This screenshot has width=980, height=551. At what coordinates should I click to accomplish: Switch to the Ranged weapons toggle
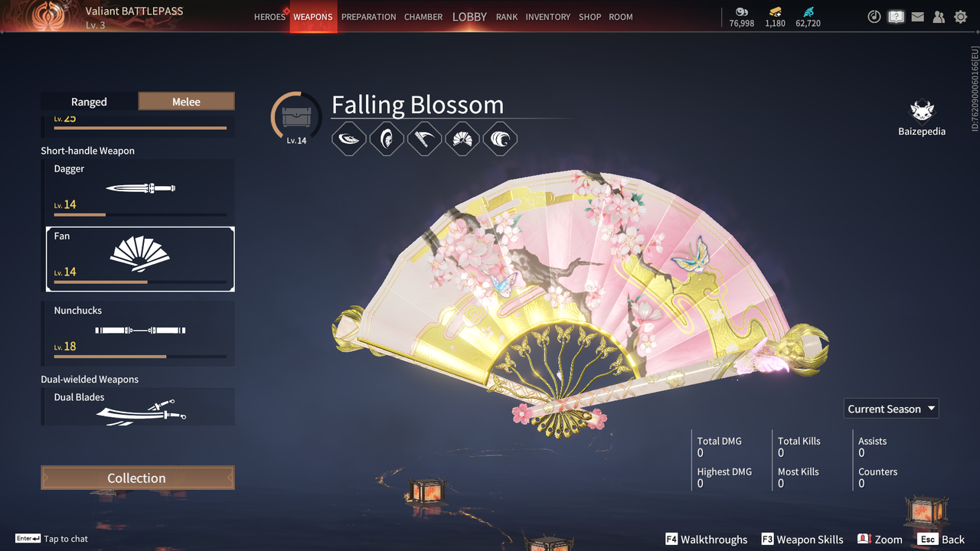pos(89,102)
